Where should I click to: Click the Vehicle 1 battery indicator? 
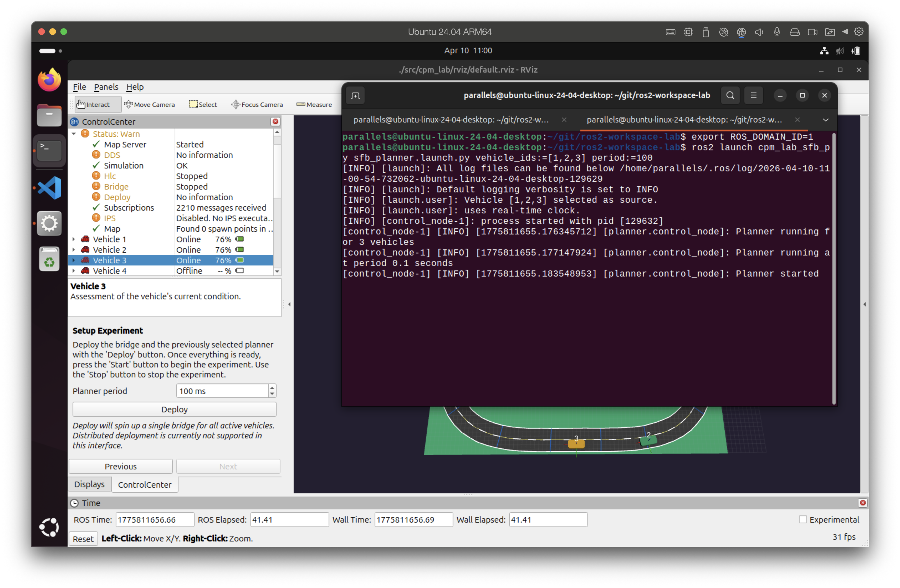point(240,239)
